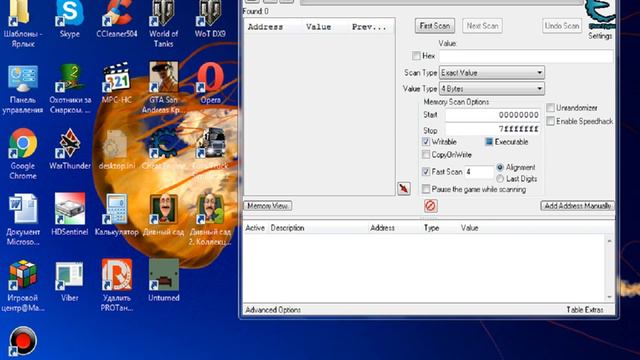This screenshot has height=360, width=640.
Task: Click the Address header in found list
Action: pyautogui.click(x=265, y=27)
